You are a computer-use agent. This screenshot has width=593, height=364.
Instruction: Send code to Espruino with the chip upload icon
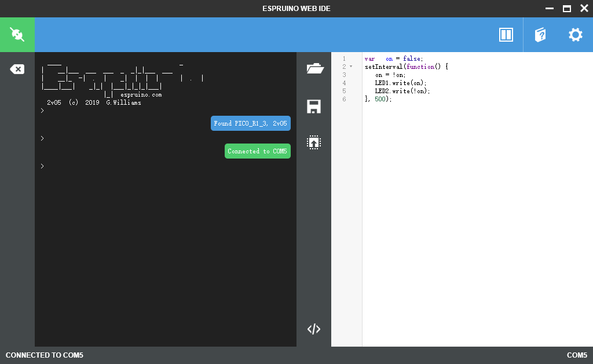point(314,142)
